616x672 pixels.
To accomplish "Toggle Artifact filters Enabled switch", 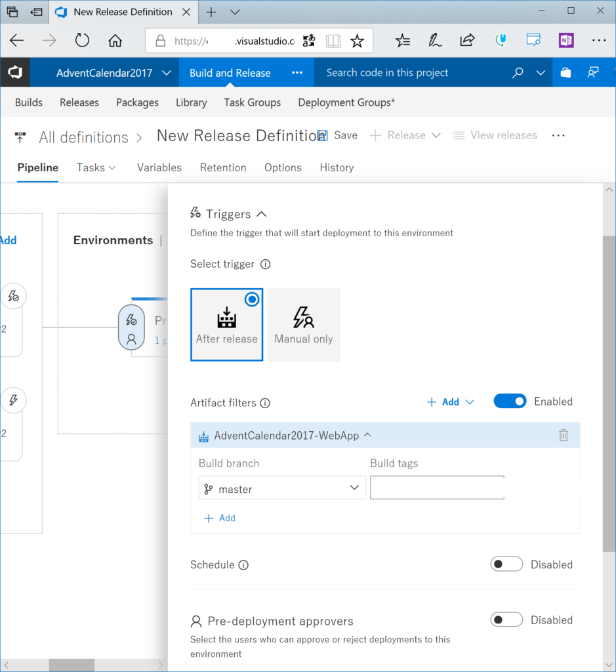I will [510, 401].
